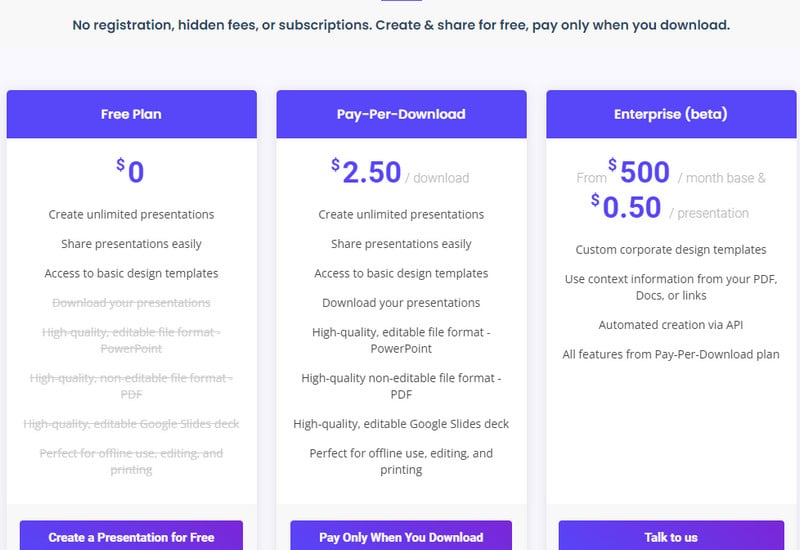
Task: Click All features from Pay-Per-Download plan text
Action: point(671,355)
